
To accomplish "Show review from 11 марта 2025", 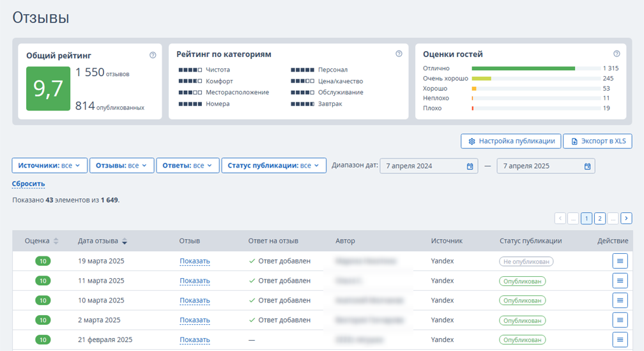I will [x=195, y=281].
